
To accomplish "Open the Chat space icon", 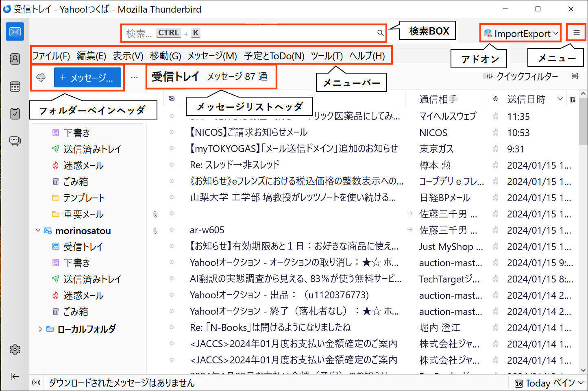I will click(15, 141).
